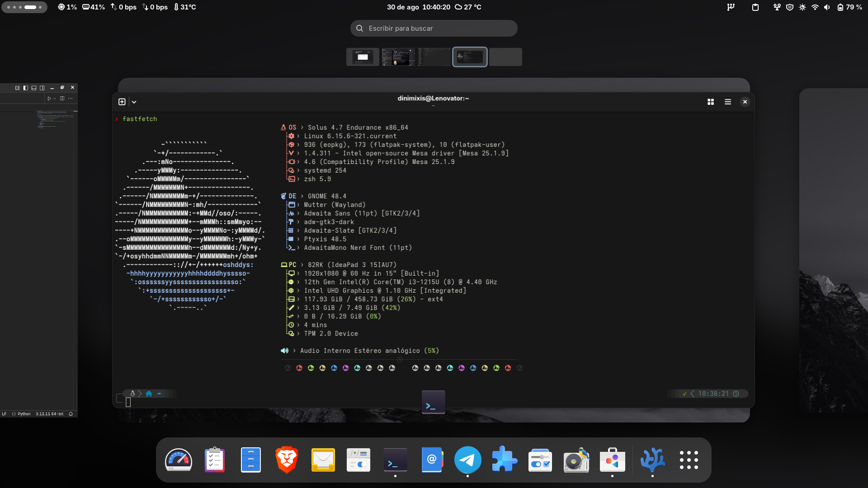Screen dimensions: 868x488
Task: Click the Wi-Fi status icon
Action: coord(815,7)
